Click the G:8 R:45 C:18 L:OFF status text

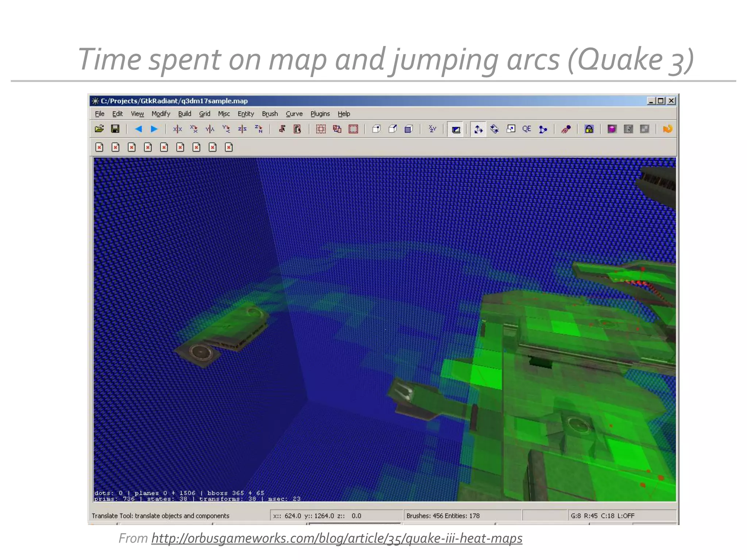click(602, 516)
